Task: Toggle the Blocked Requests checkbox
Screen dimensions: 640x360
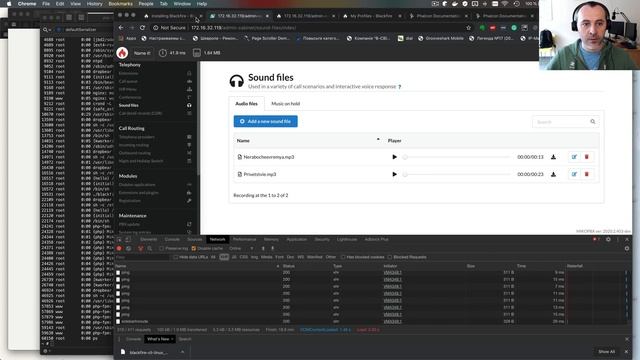Action: (390, 257)
